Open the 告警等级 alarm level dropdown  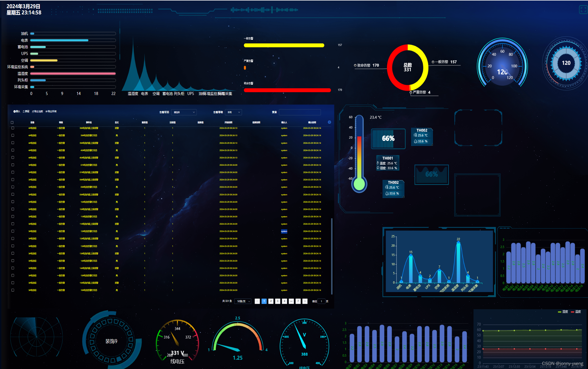[234, 112]
